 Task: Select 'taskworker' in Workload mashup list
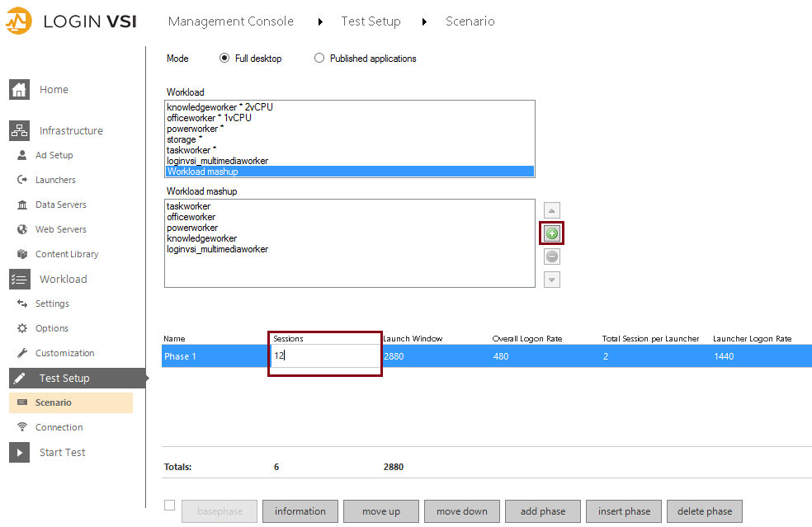[x=350, y=206]
